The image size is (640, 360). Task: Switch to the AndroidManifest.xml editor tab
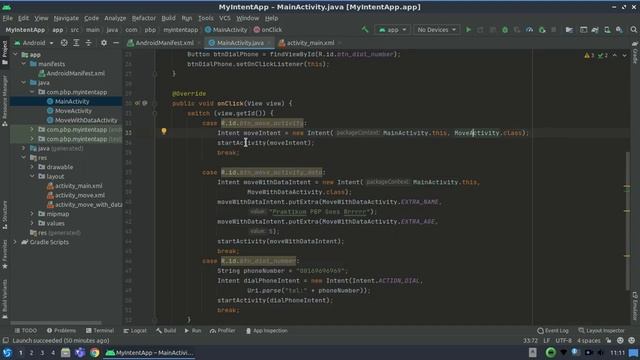click(x=164, y=43)
